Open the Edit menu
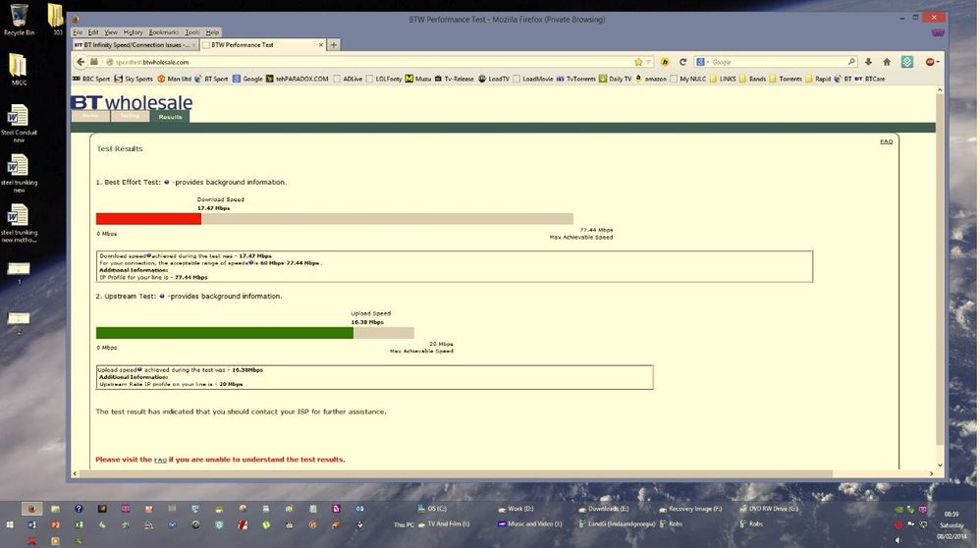 pos(93,31)
